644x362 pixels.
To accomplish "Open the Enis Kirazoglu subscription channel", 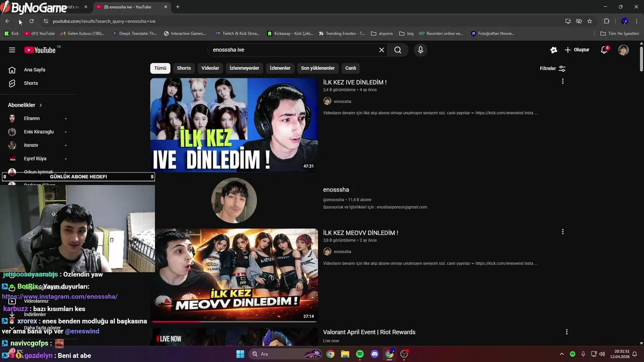I will (38, 132).
